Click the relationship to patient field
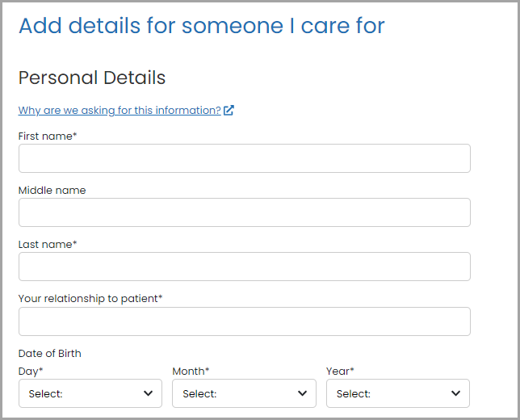This screenshot has height=420, width=520. pos(244,321)
